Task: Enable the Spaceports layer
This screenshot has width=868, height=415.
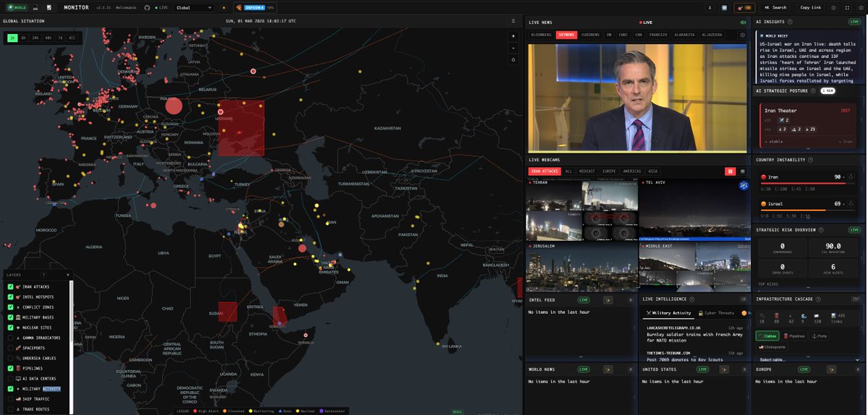Action: tap(11, 348)
